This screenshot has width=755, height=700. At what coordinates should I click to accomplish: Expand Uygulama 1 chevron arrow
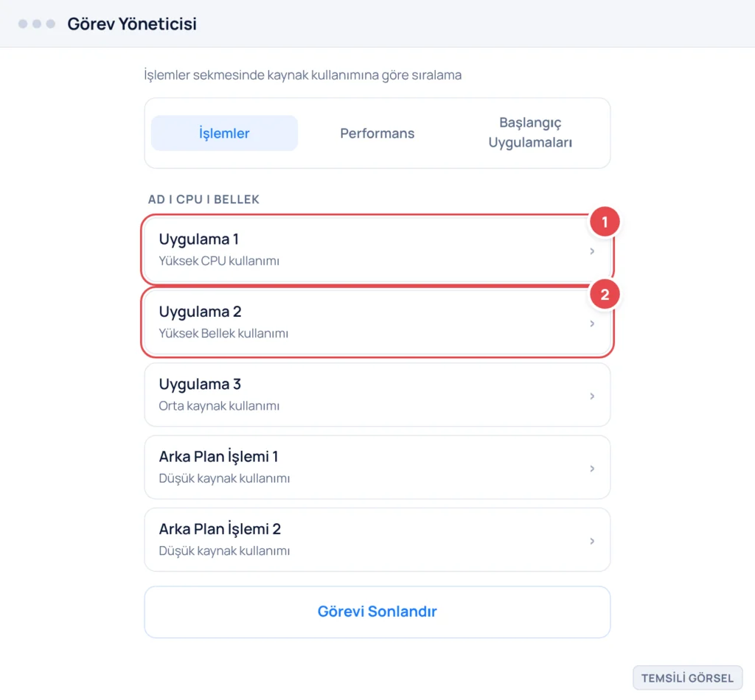pyautogui.click(x=592, y=251)
